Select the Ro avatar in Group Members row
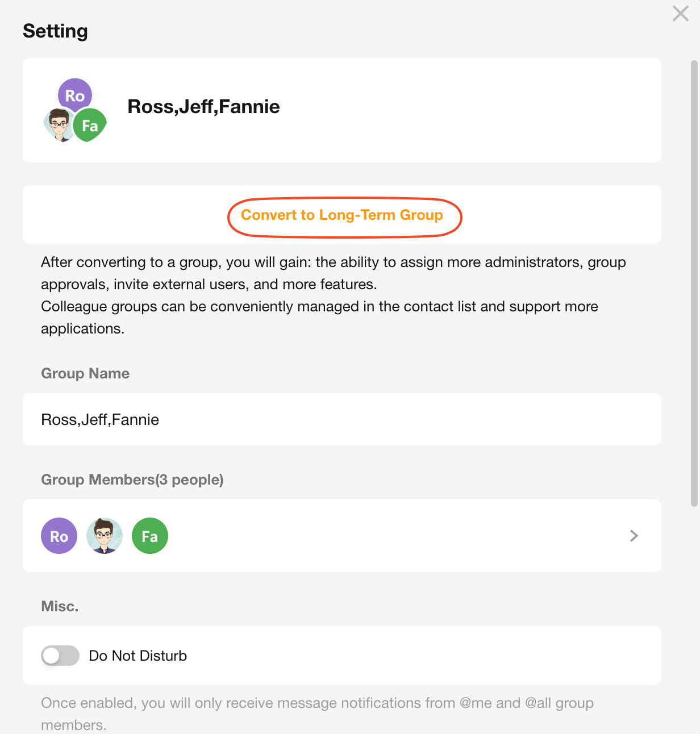The image size is (700, 734). pyautogui.click(x=59, y=536)
